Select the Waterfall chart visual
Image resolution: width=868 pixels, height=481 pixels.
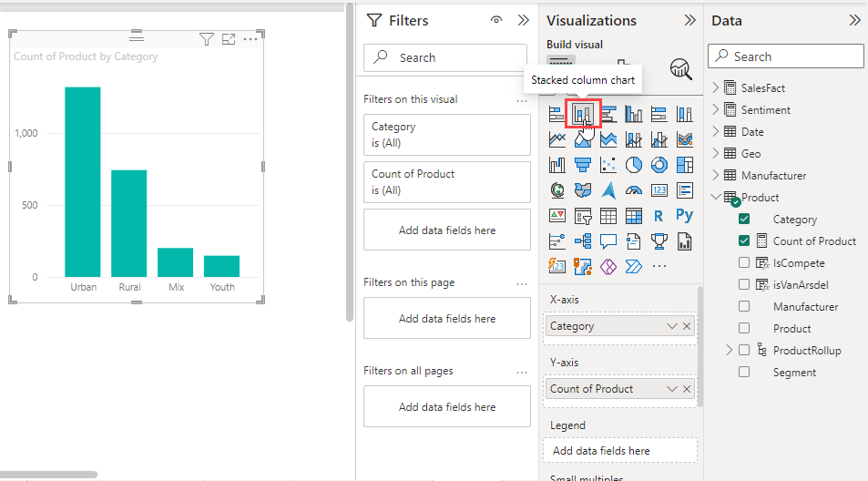tap(557, 165)
